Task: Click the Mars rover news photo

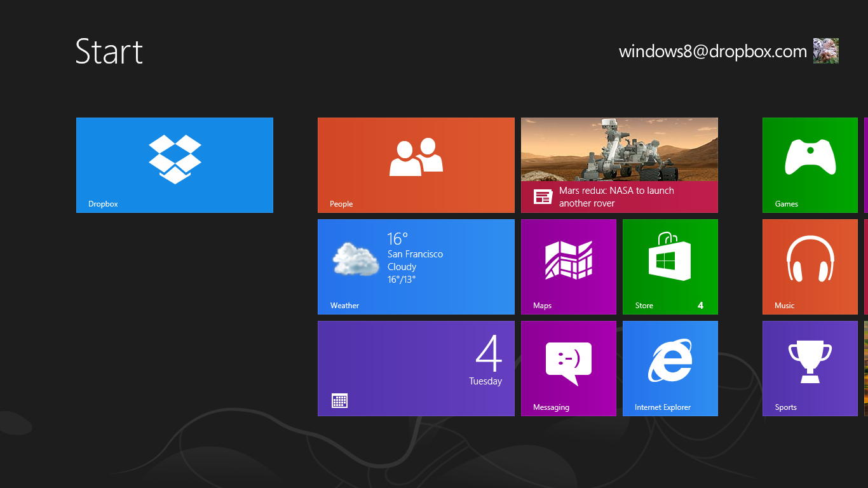Action: 620,149
